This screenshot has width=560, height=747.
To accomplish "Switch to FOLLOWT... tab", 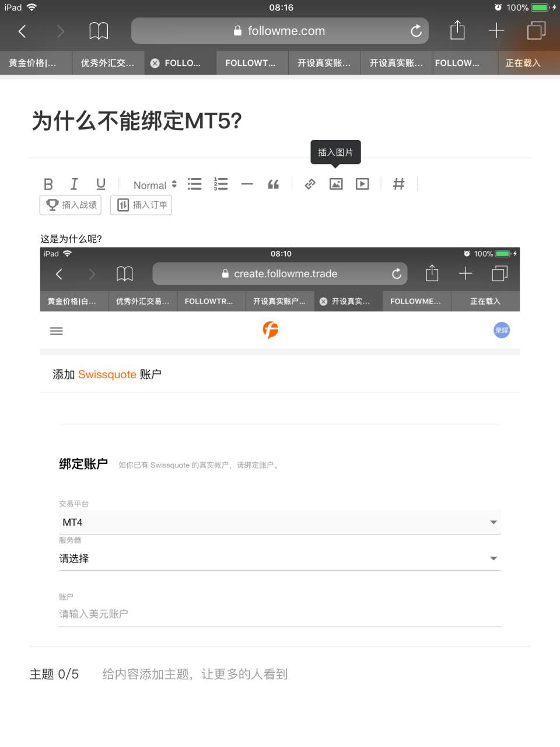I will point(252,63).
